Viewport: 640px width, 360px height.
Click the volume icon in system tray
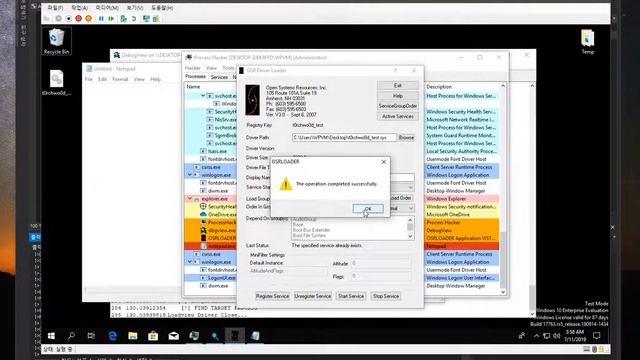click(x=557, y=336)
